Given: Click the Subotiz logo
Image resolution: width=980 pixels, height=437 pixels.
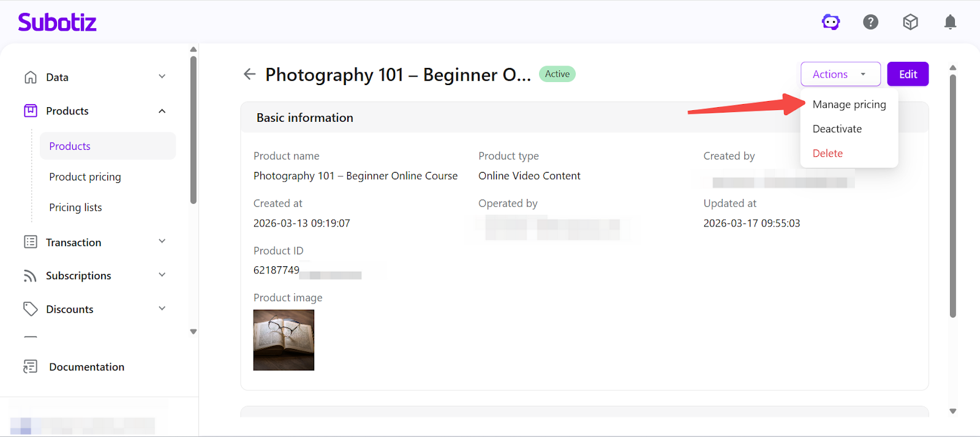Looking at the screenshot, I should point(57,23).
